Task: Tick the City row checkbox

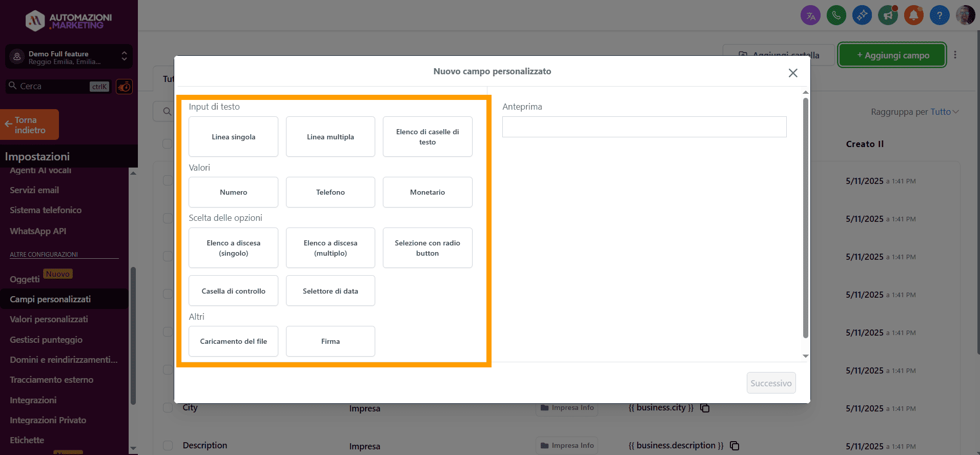Action: [168, 407]
